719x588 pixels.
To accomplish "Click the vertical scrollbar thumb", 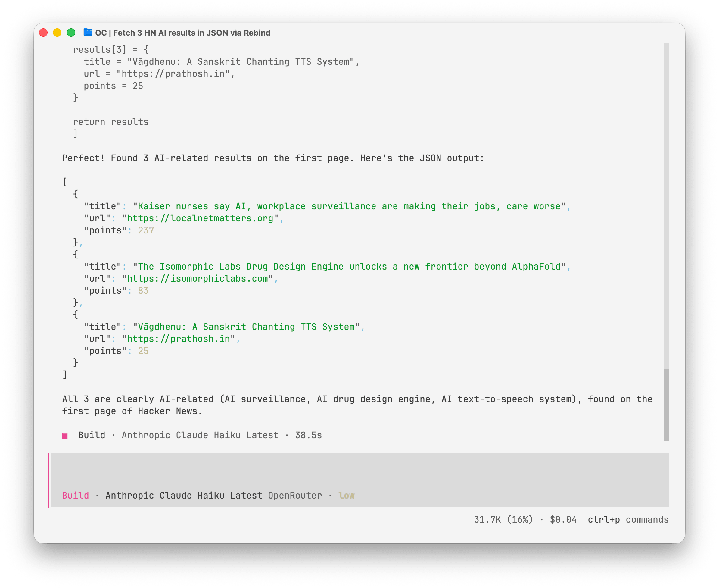I will click(x=666, y=405).
